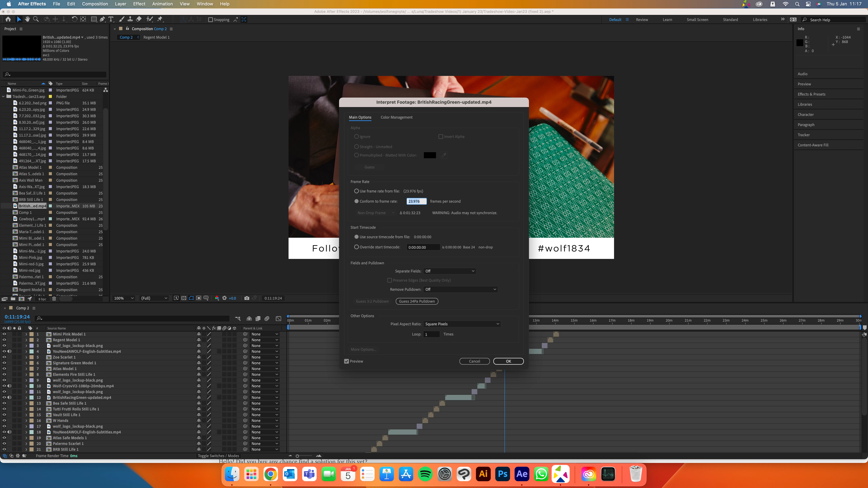868x488 pixels.
Task: Select the Zoom tool
Action: point(36,19)
